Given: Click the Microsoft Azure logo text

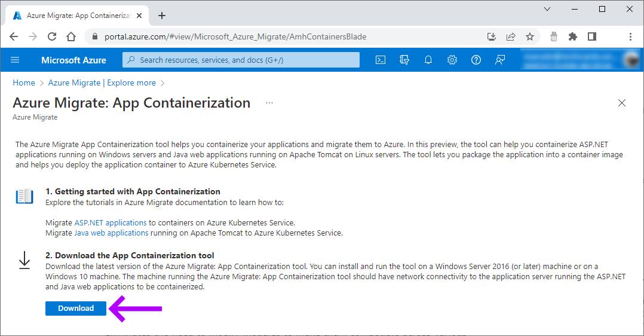Looking at the screenshot, I should pos(73,60).
